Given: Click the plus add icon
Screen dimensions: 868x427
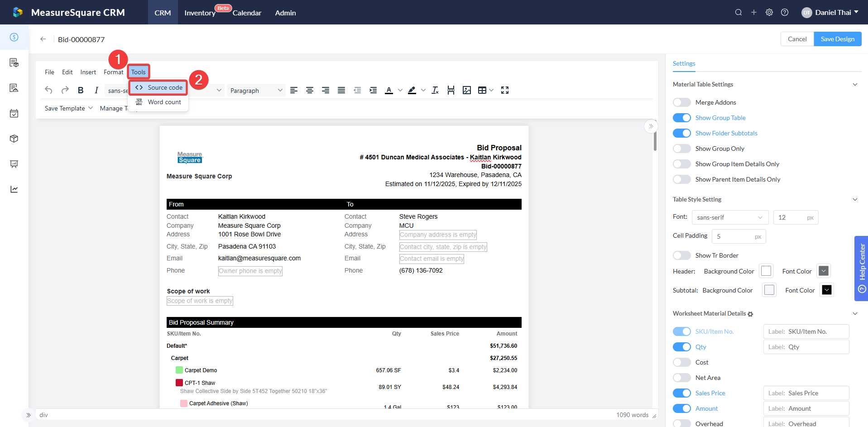Looking at the screenshot, I should pyautogui.click(x=754, y=12).
